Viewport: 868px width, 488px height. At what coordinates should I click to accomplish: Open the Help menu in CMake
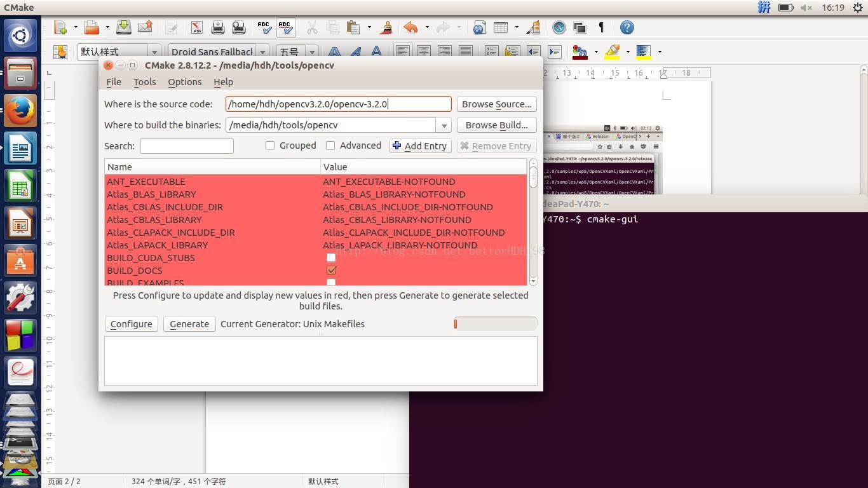(x=224, y=82)
